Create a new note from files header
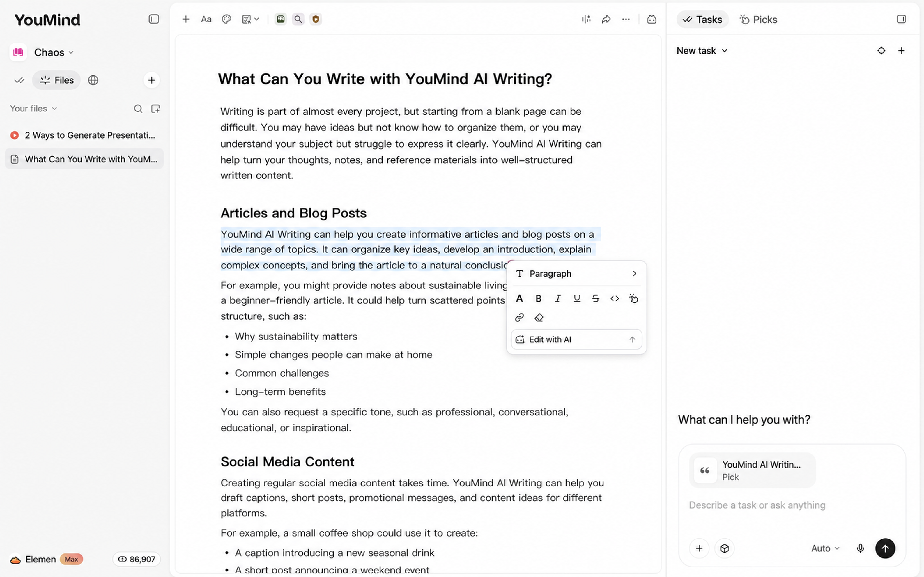Screen dimensions: 924x577 [155, 109]
